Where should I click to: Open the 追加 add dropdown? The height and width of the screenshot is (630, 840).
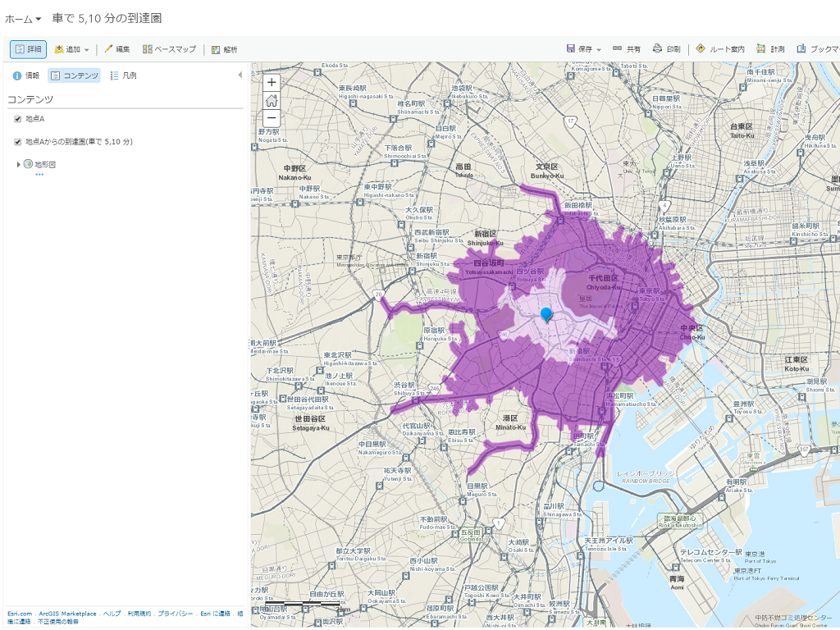pyautogui.click(x=72, y=49)
